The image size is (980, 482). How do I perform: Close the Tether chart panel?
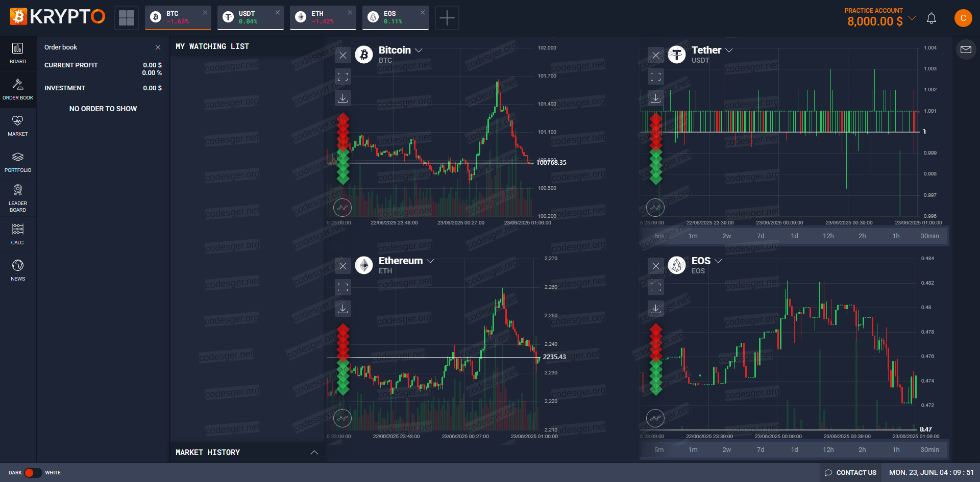[656, 56]
